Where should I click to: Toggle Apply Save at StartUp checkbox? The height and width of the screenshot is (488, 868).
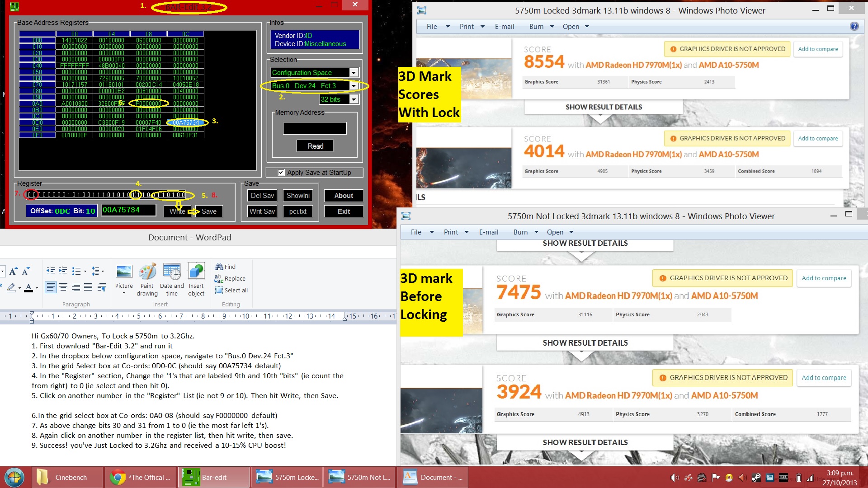pyautogui.click(x=281, y=173)
